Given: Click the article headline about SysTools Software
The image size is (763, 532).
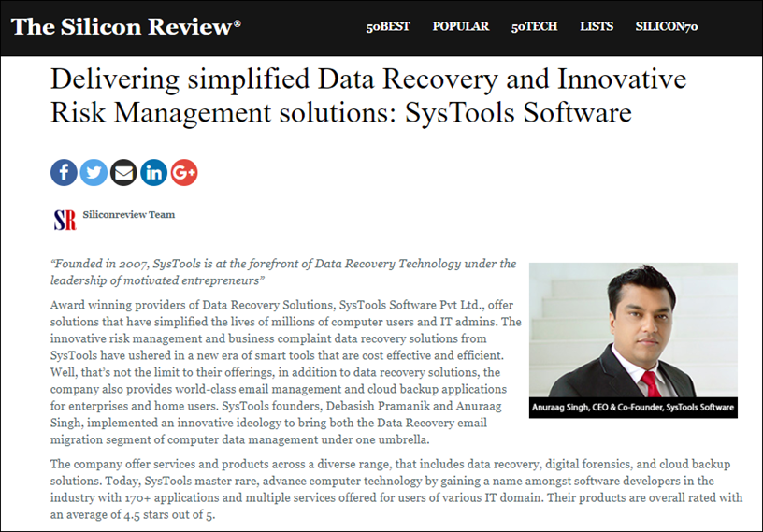Looking at the screenshot, I should point(368,95).
